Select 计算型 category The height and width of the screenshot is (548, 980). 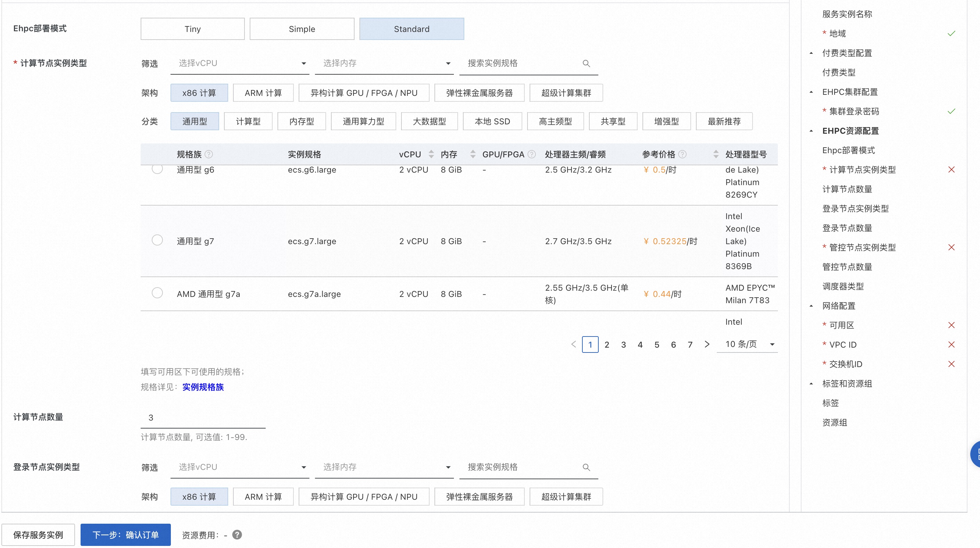(x=248, y=122)
